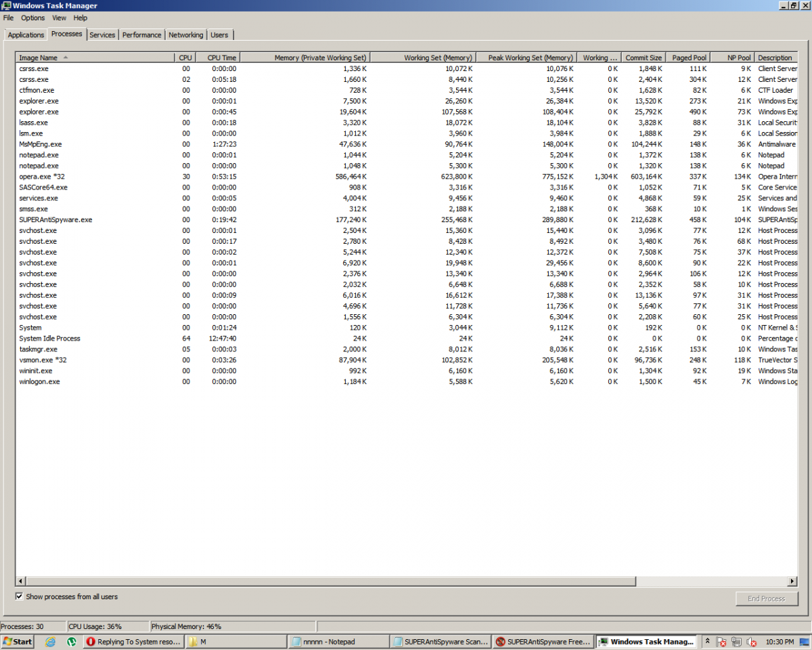The image size is (812, 650).
Task: Select the winlogon.exe process row
Action: pos(406,382)
